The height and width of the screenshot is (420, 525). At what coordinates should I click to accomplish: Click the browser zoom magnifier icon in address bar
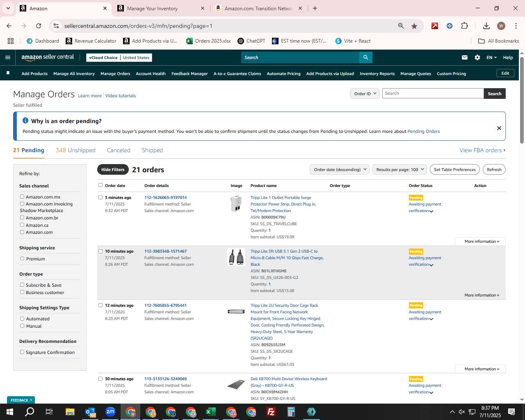pyautogui.click(x=401, y=26)
